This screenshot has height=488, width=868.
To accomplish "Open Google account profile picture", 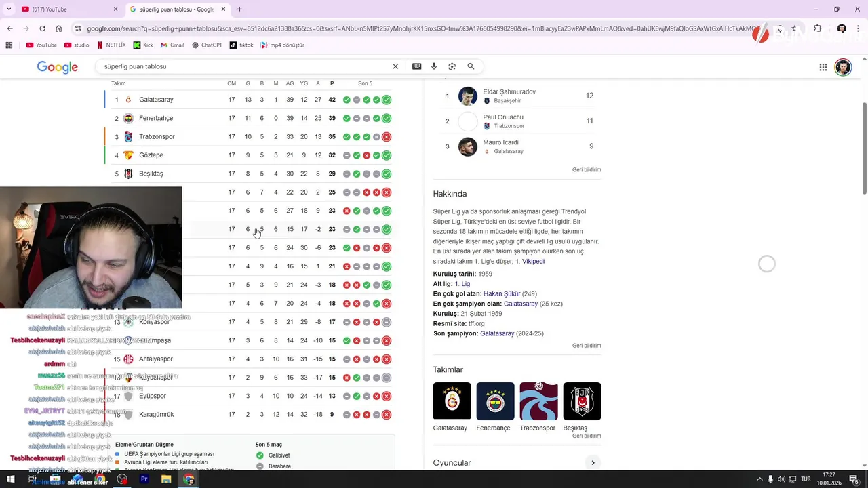I will (843, 67).
